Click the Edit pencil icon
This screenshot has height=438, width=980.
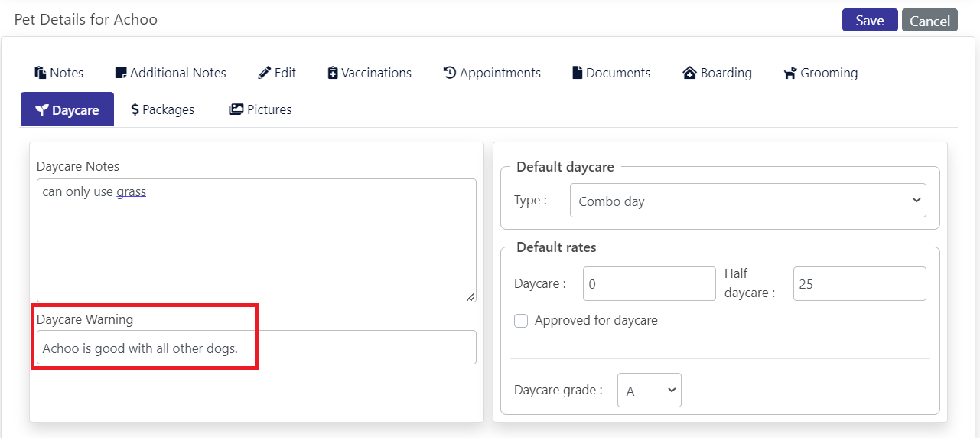click(x=265, y=73)
